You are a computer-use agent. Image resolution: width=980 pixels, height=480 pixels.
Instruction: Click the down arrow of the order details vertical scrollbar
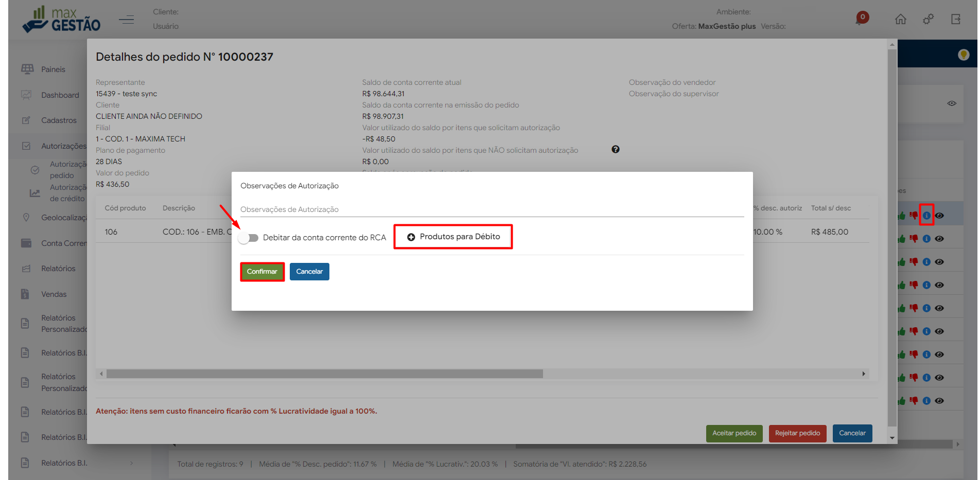coord(892,438)
